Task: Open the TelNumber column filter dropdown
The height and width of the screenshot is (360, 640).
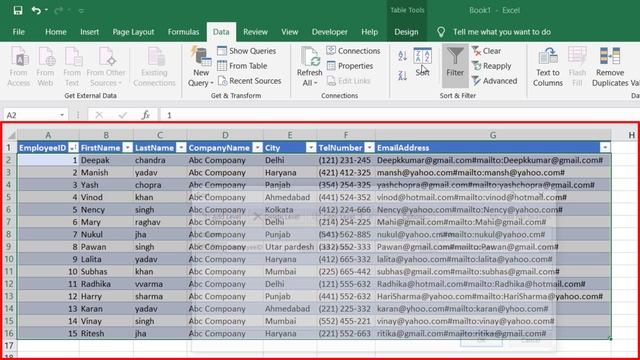Action: (369, 148)
